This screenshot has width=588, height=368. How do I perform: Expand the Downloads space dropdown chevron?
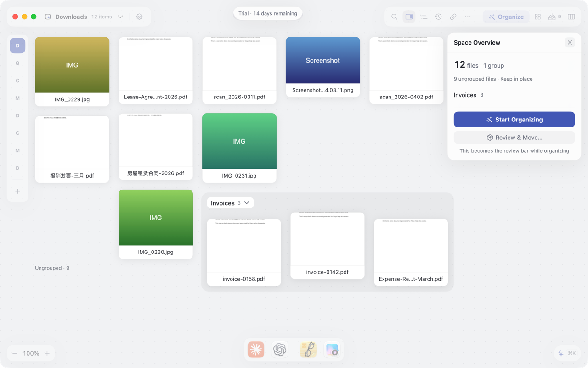[120, 17]
